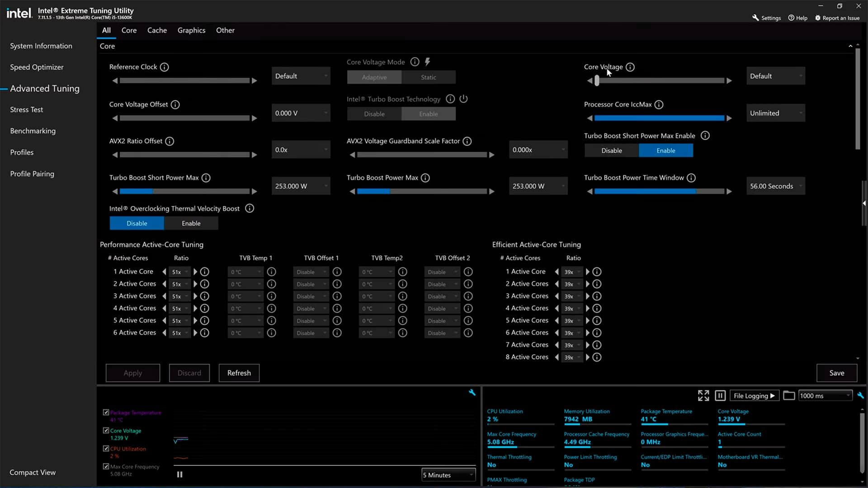Open the 1000 ms polling interval dropdown
868x488 pixels.
pyautogui.click(x=825, y=396)
